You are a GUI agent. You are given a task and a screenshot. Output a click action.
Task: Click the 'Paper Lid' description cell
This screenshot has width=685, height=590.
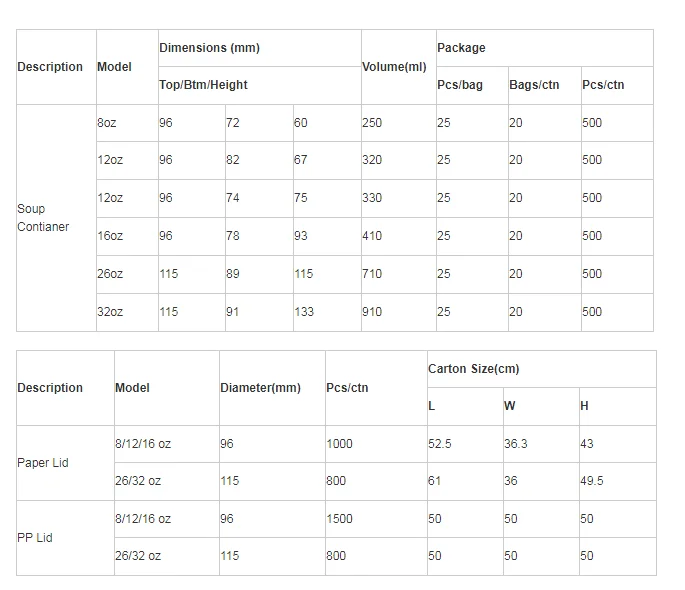(43, 463)
